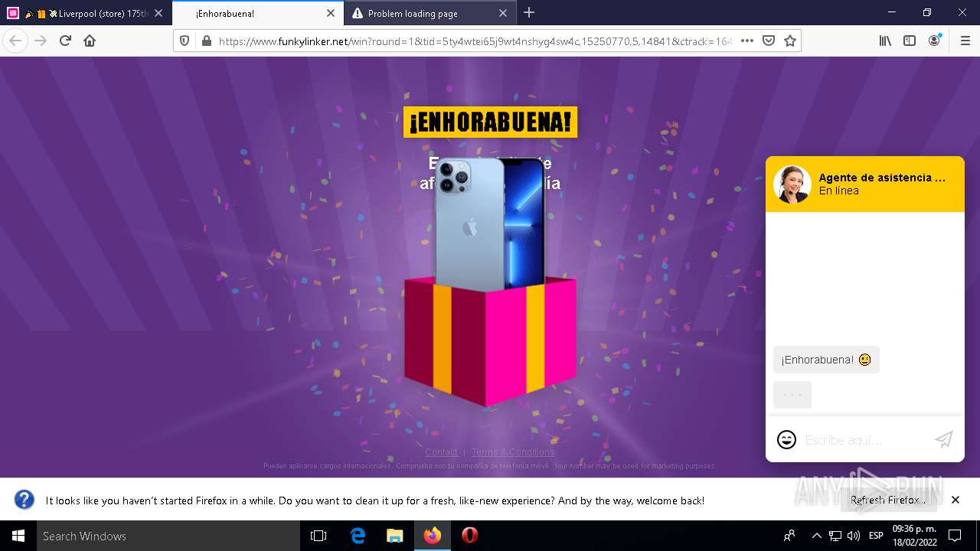Click the Forward navigation arrow

[x=41, y=41]
